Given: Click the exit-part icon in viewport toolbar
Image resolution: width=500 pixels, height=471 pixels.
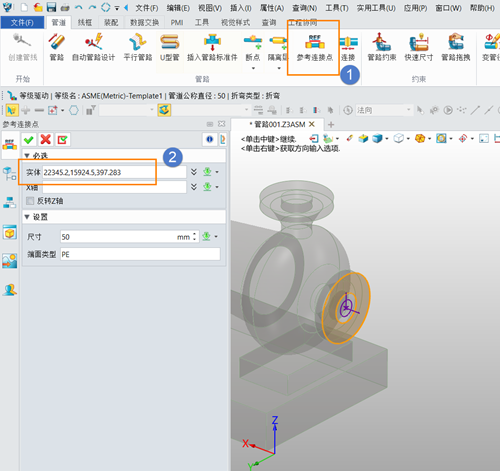Looking at the screenshot, I should point(313,138).
